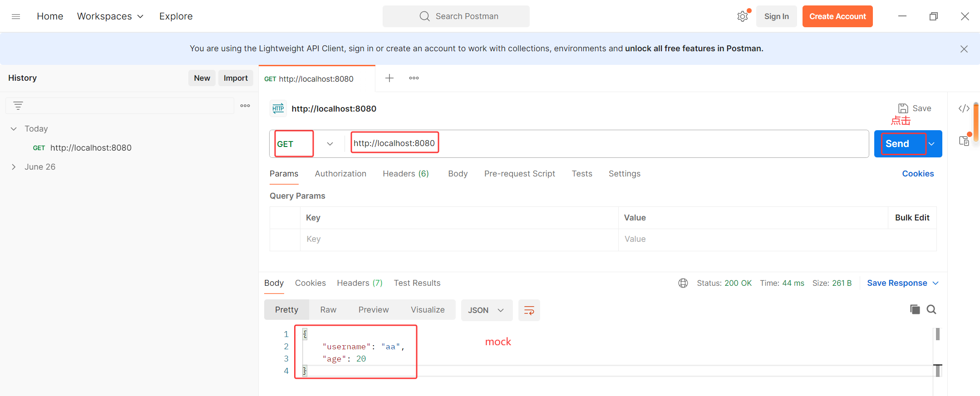Image resolution: width=980 pixels, height=396 pixels.
Task: Search the response with magnifier icon
Action: (931, 309)
